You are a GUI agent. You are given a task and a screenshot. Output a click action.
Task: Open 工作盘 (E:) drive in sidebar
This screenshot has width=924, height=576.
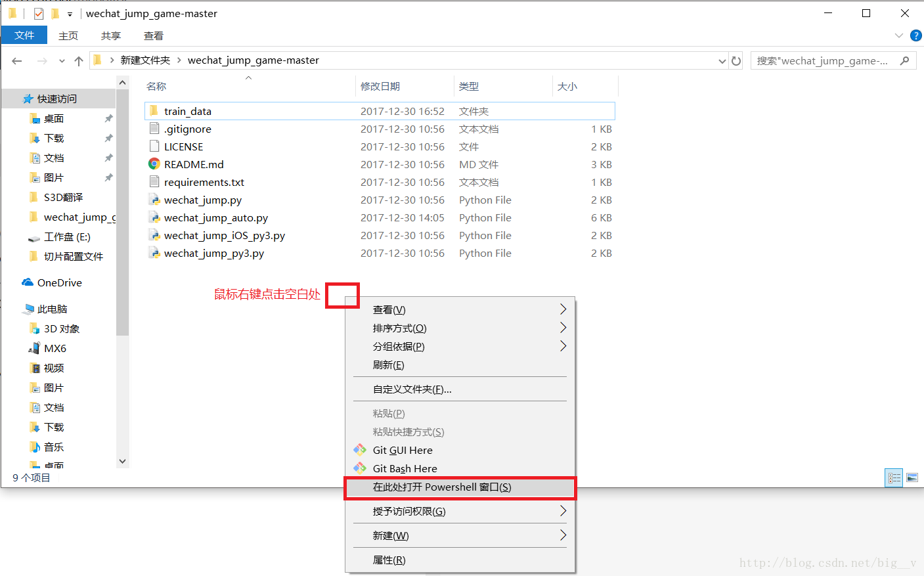pyautogui.click(x=67, y=236)
